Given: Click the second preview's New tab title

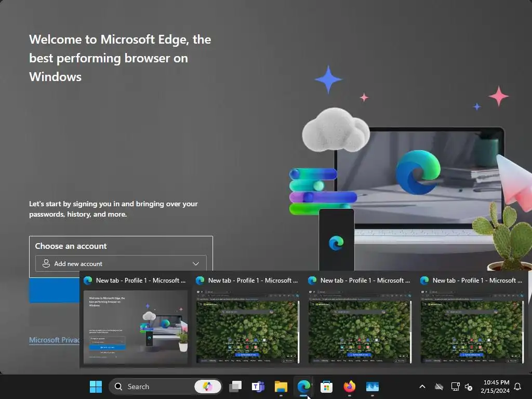Looking at the screenshot, I should pos(253,281).
